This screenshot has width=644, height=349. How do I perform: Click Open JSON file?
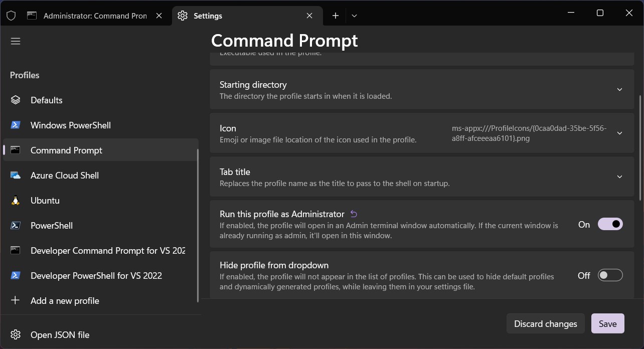click(100, 334)
